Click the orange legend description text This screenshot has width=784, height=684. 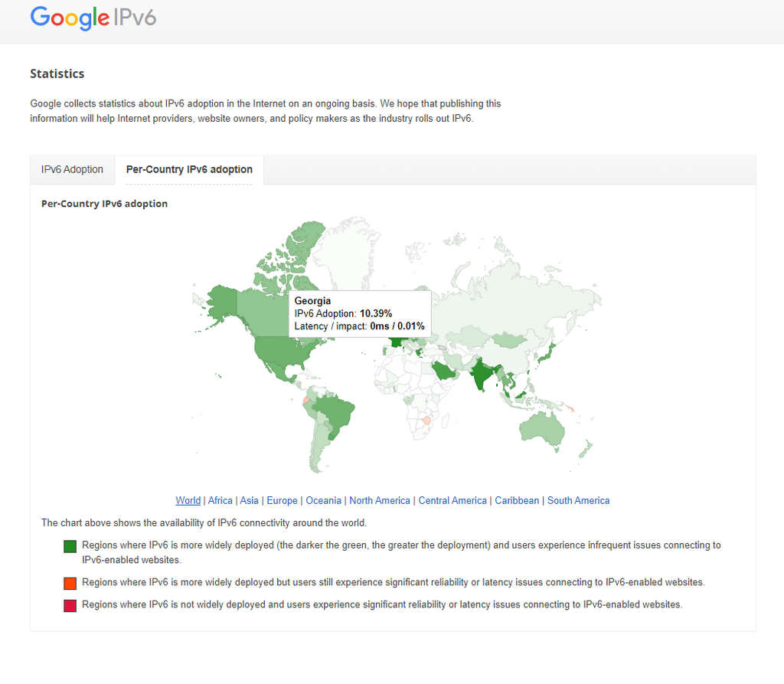tap(394, 582)
